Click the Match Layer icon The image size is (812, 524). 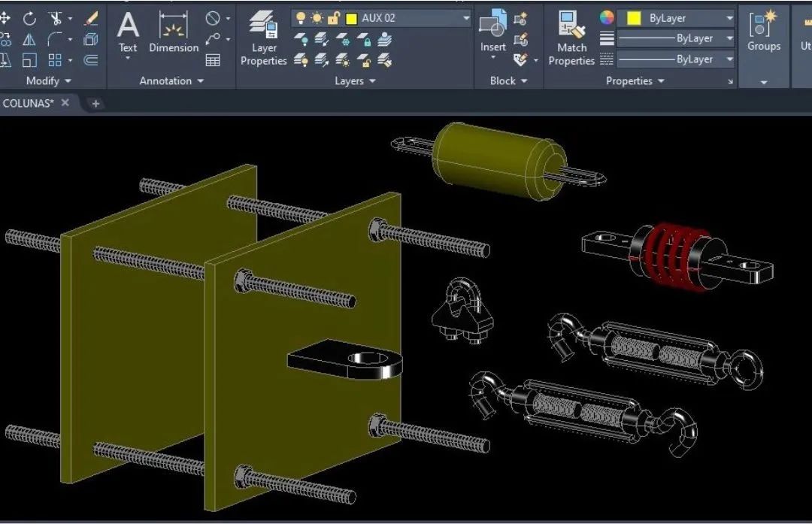point(384,60)
